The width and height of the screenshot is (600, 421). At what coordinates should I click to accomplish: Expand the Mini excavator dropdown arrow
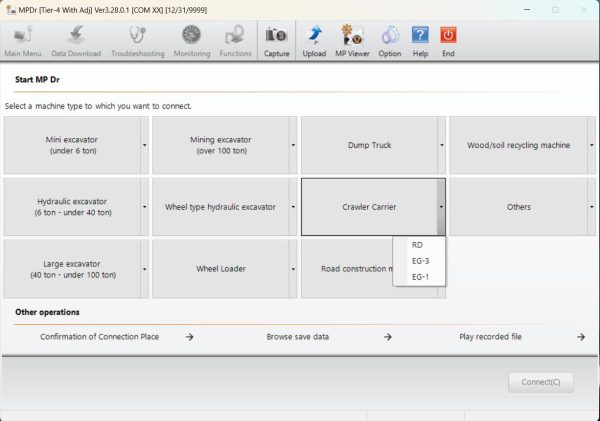click(x=144, y=145)
